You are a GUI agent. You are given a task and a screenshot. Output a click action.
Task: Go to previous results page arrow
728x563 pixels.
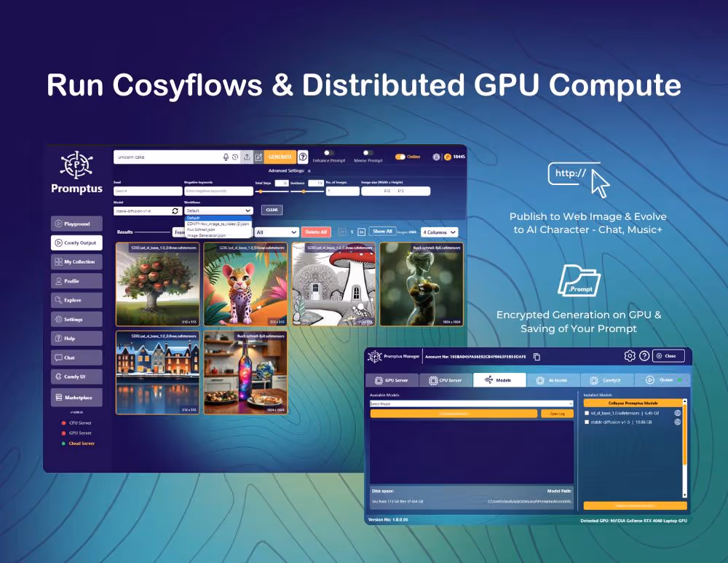[x=342, y=232]
